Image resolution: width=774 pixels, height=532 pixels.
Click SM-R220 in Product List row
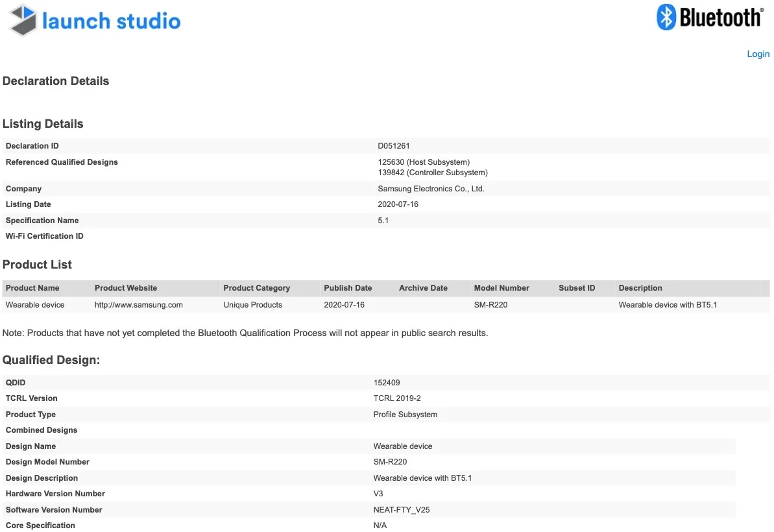[x=490, y=304]
